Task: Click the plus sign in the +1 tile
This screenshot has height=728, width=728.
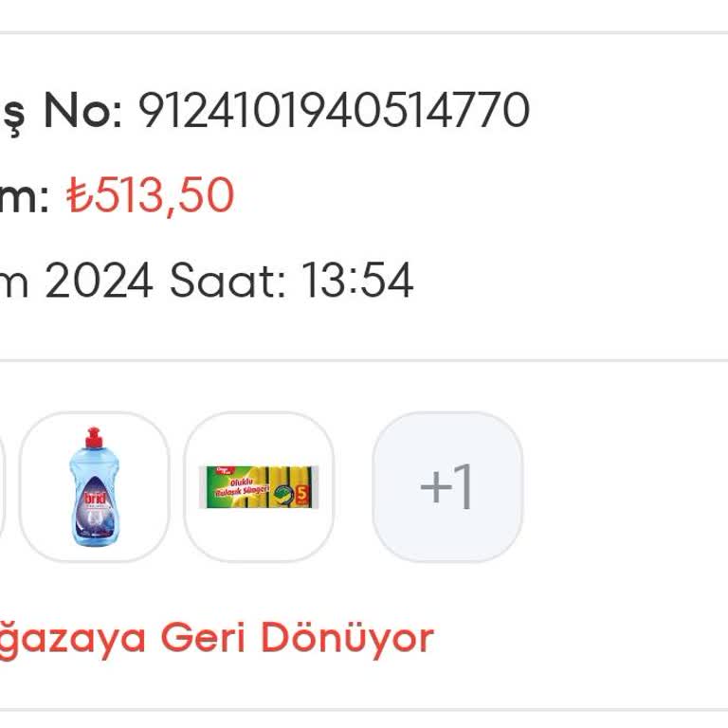Action: pos(436,487)
